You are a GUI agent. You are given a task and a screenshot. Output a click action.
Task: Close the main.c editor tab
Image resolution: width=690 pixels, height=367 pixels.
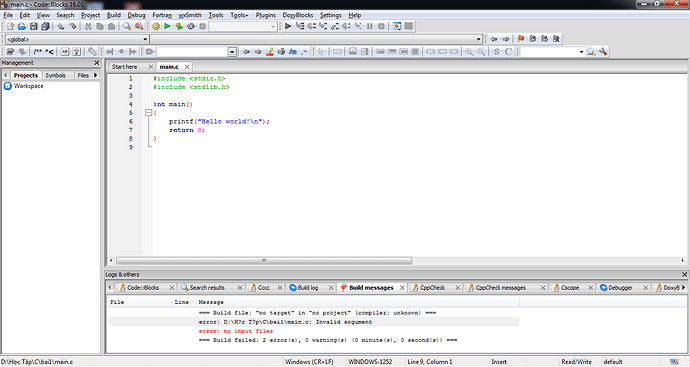click(187, 66)
